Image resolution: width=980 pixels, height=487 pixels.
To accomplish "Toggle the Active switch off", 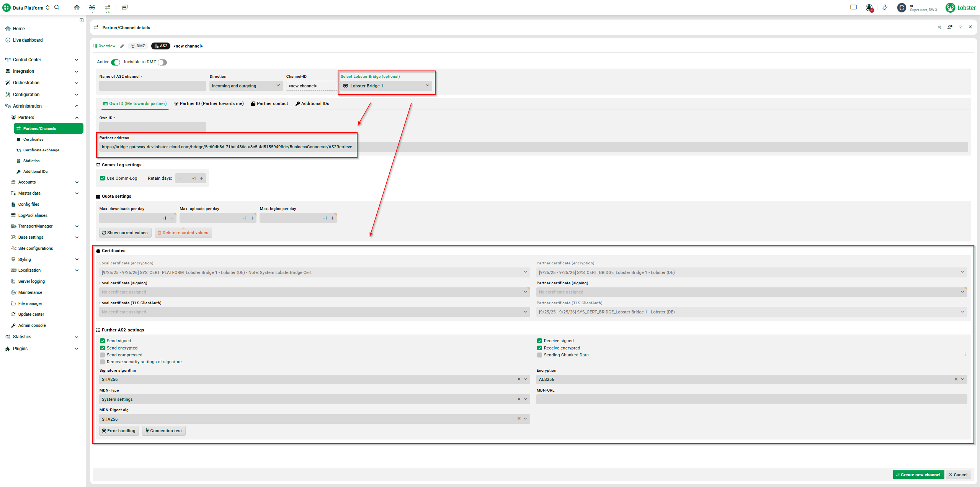I will tap(116, 62).
